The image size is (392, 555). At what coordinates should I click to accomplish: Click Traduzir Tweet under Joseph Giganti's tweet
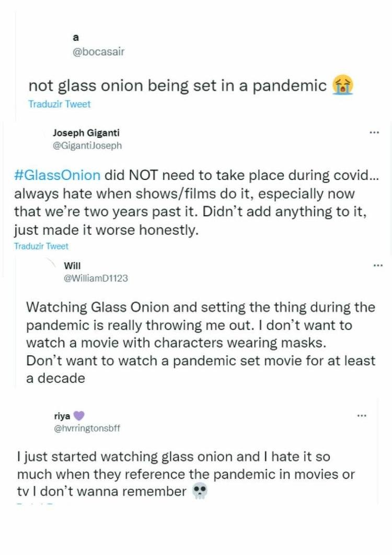coord(41,246)
